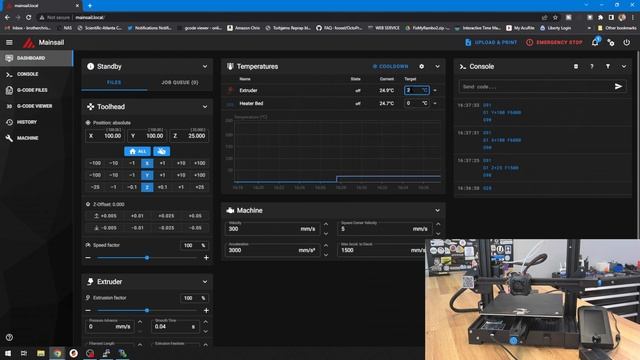Click the Square Corner Velocity field
The width and height of the screenshot is (640, 360).
[384, 229]
